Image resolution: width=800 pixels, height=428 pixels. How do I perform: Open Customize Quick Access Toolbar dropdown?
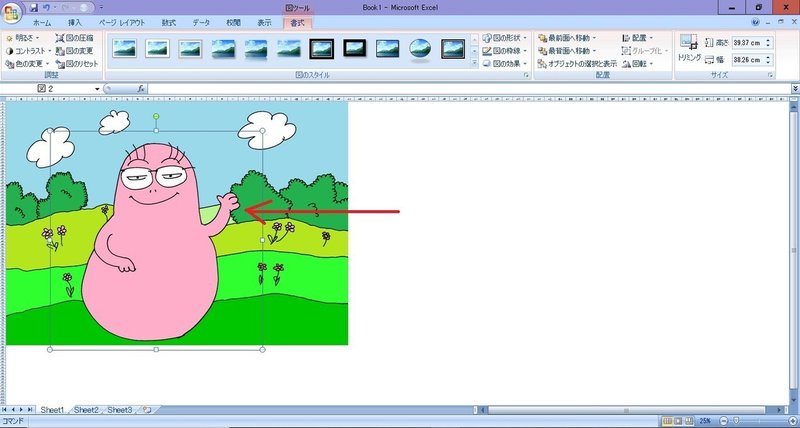pos(101,8)
